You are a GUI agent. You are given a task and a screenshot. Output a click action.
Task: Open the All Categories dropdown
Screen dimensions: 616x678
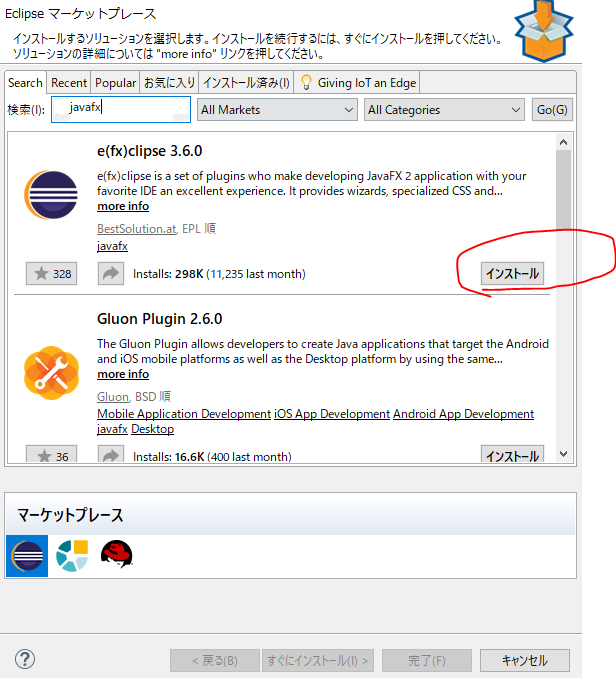point(444,110)
